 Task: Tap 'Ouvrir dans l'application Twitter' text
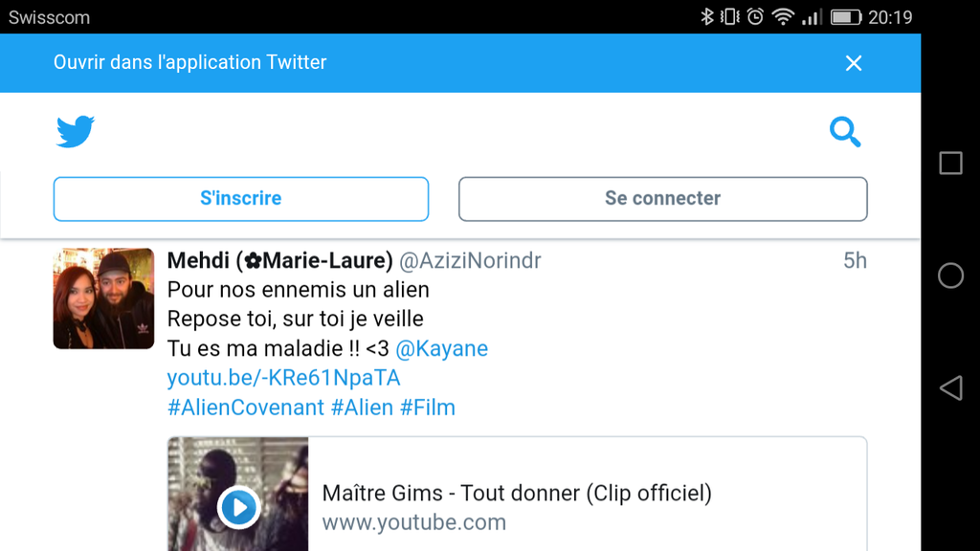[190, 63]
